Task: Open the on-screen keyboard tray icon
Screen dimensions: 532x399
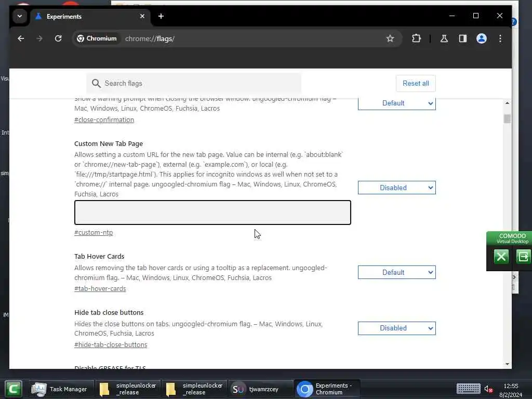Action: click(469, 389)
